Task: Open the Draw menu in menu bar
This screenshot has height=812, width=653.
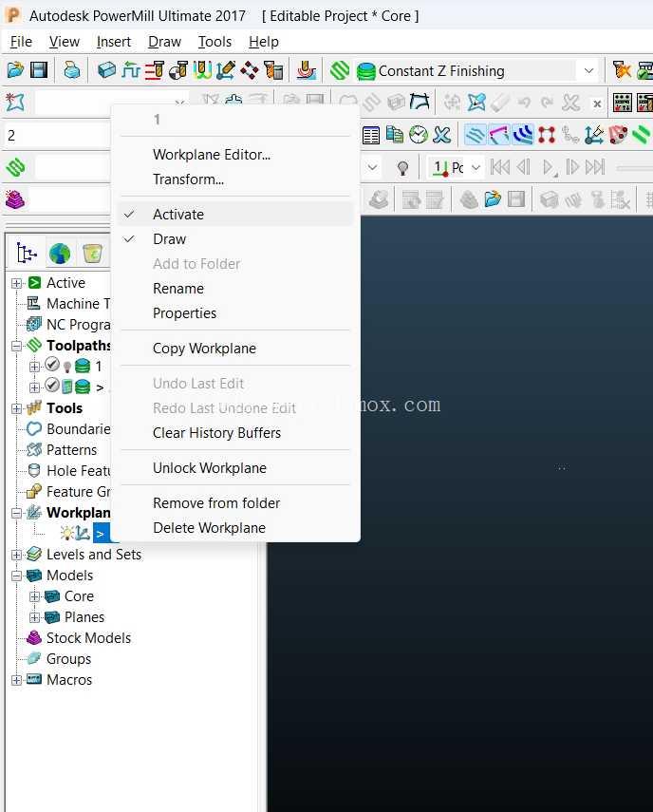Action: 164,42
